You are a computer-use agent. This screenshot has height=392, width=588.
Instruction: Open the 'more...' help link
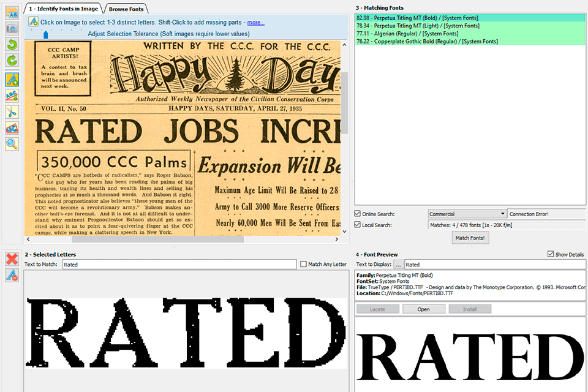(x=255, y=23)
